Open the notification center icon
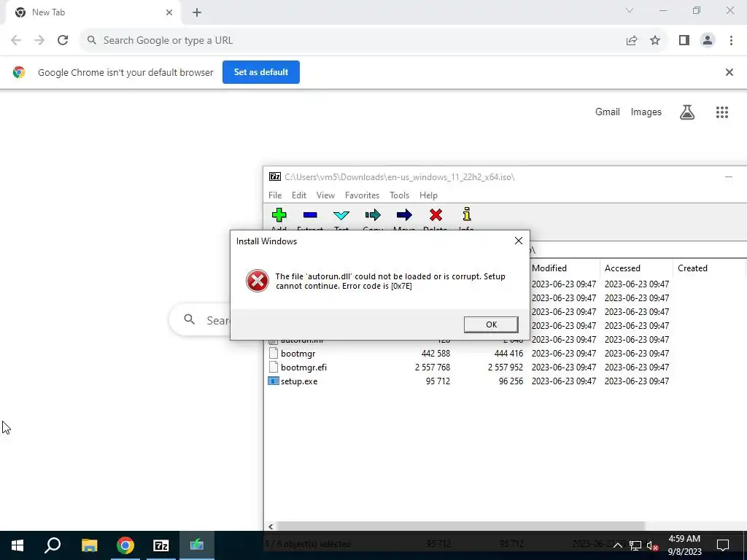This screenshot has height=560, width=747. [x=723, y=545]
